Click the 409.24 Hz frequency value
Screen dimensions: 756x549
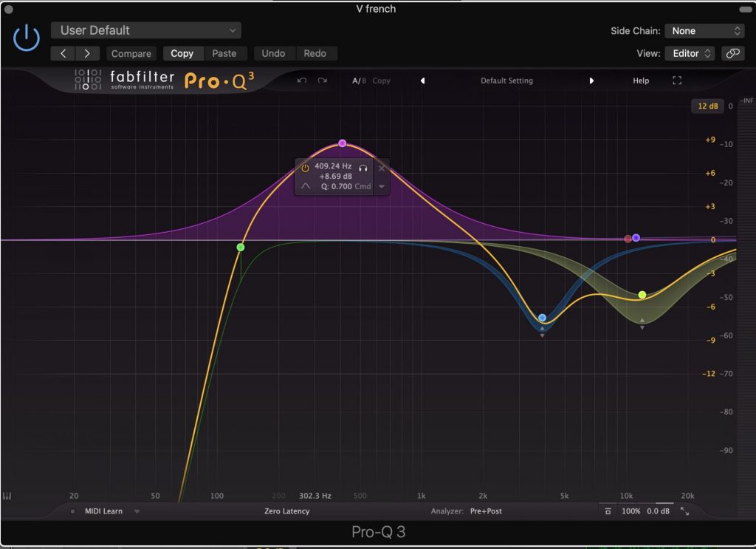tap(333, 166)
